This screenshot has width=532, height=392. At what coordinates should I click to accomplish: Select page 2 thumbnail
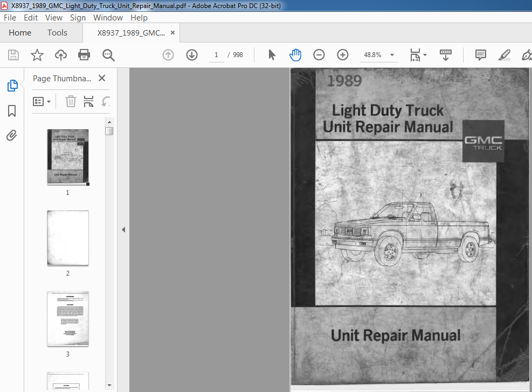[x=68, y=238]
